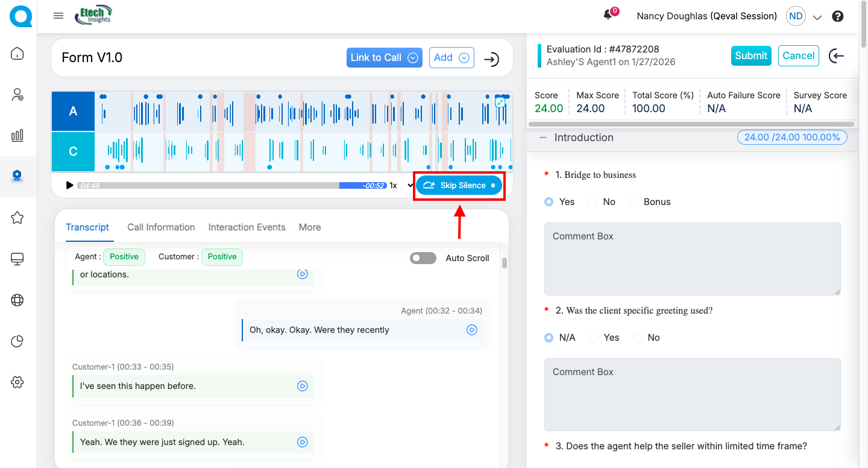
Task: Open the bar chart reports sidebar icon
Action: pyautogui.click(x=17, y=135)
